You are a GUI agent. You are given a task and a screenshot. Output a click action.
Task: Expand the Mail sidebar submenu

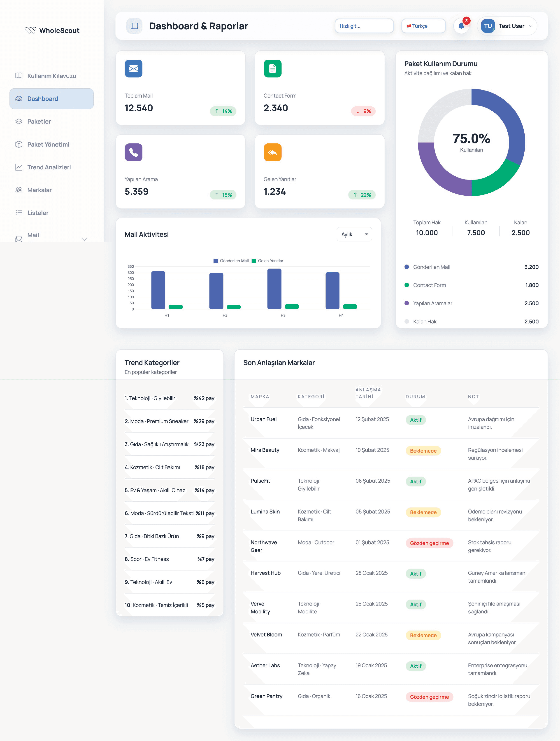tap(84, 238)
